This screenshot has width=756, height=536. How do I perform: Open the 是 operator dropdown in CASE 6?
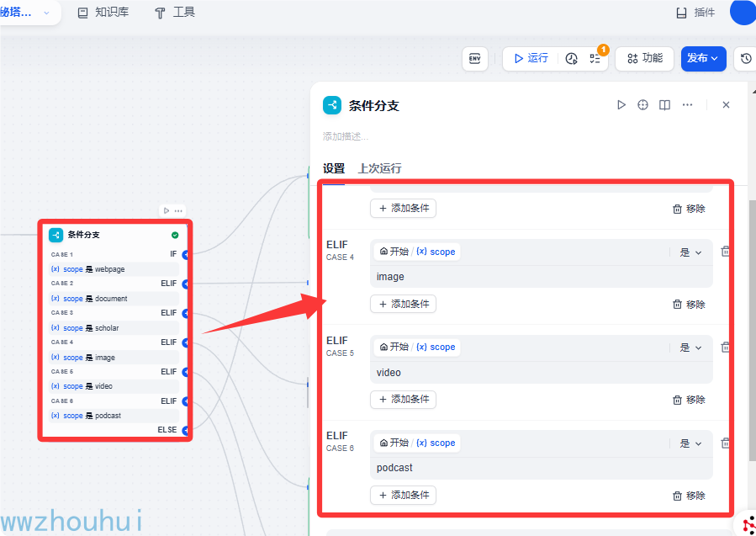[x=690, y=443]
